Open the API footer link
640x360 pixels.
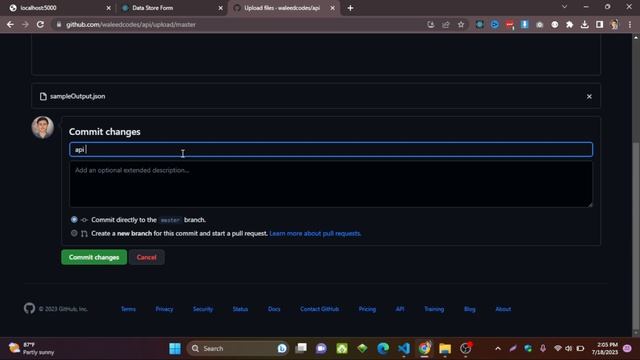point(400,309)
